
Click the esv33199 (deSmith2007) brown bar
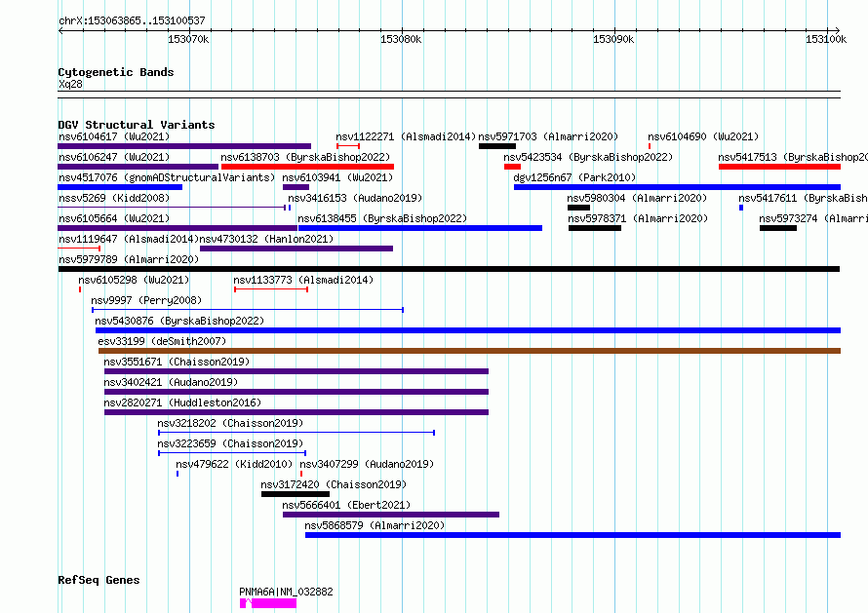click(469, 351)
